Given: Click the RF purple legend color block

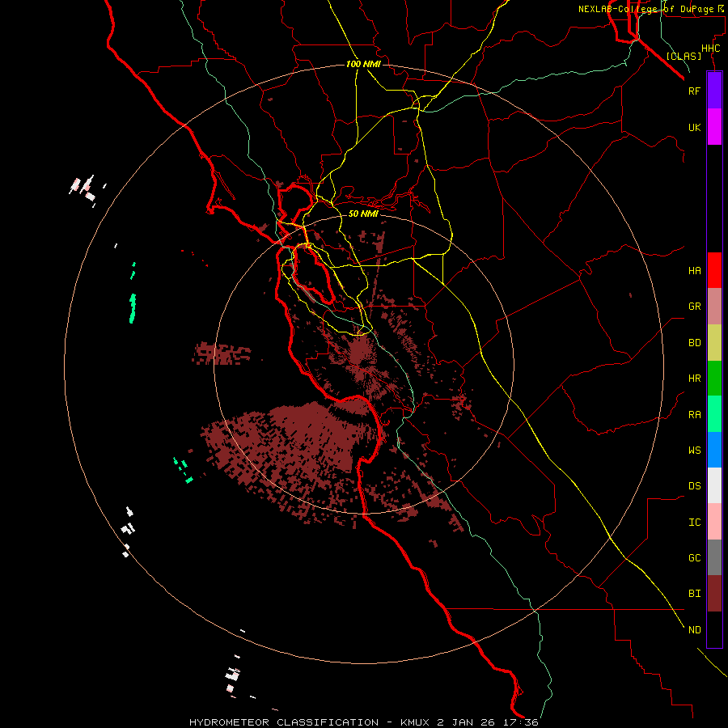Looking at the screenshot, I should pyautogui.click(x=714, y=91).
